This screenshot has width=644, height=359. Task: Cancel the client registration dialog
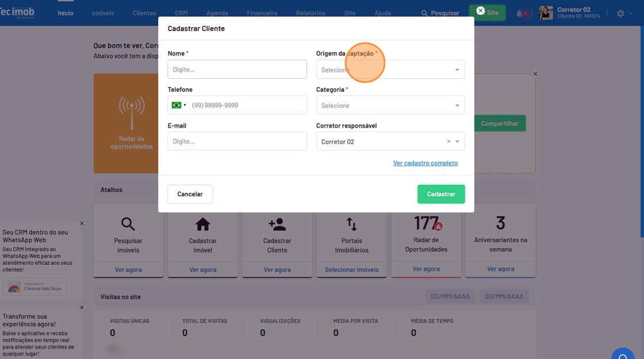(190, 194)
